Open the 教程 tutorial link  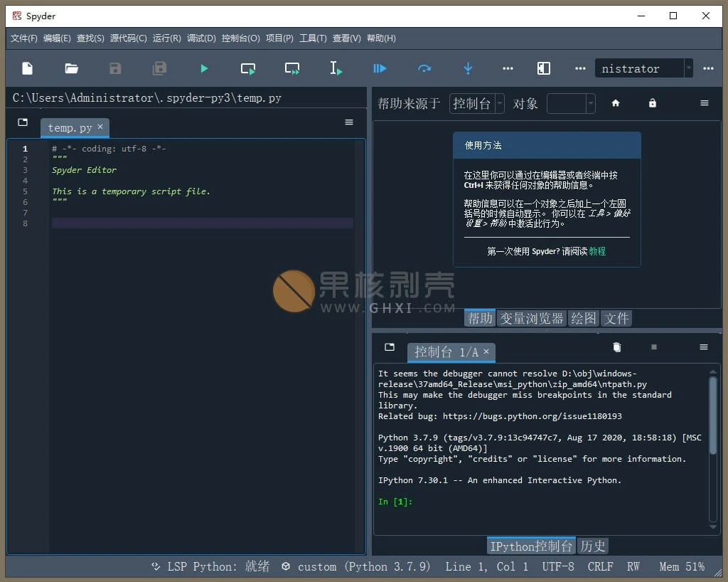coord(597,251)
